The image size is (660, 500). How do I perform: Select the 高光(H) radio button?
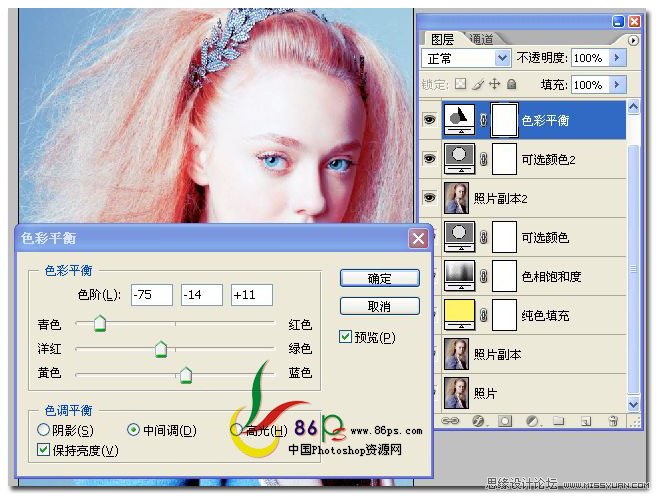click(236, 430)
